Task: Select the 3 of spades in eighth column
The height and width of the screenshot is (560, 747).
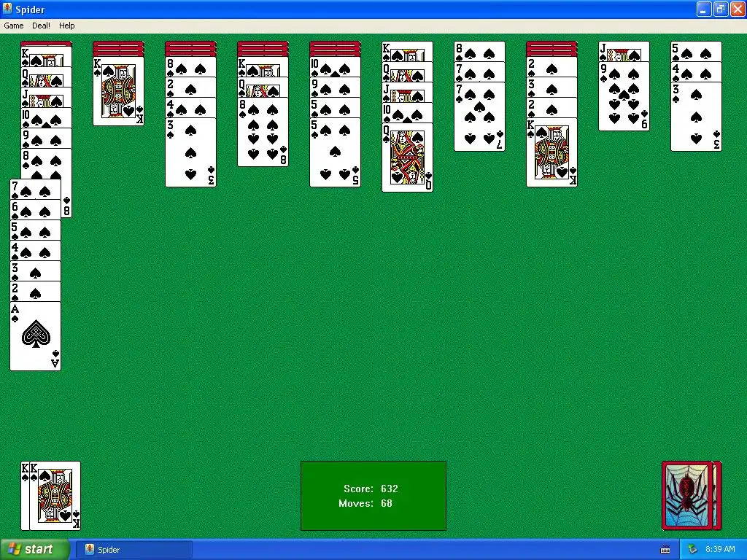Action: tap(551, 87)
